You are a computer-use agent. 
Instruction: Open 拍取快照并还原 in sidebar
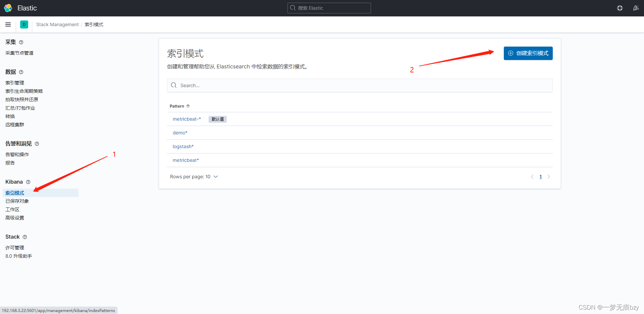(22, 100)
